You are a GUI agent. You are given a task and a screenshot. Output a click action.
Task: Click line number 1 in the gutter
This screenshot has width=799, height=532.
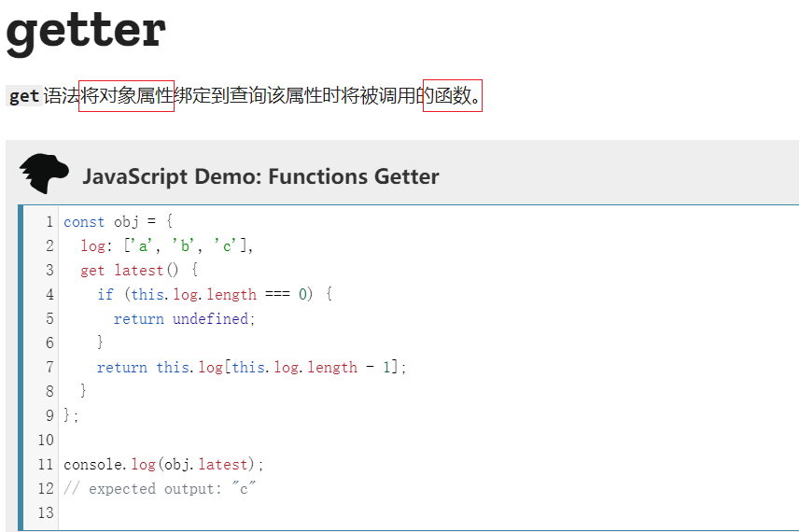[x=49, y=222]
